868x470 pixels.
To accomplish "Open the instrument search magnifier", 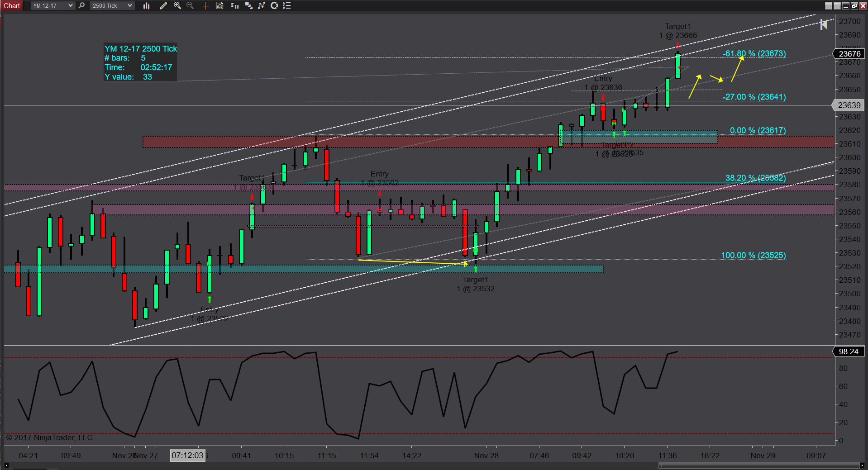I will [x=81, y=5].
